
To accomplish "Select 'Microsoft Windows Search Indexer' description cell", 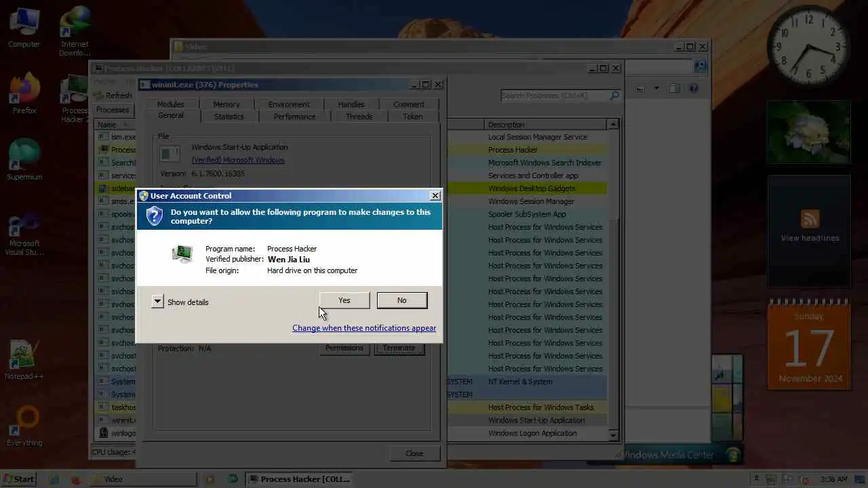I will 545,163.
